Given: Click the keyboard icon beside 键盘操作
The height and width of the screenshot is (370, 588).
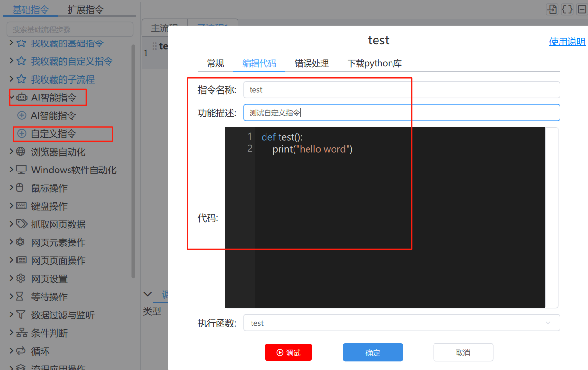Looking at the screenshot, I should click(21, 206).
